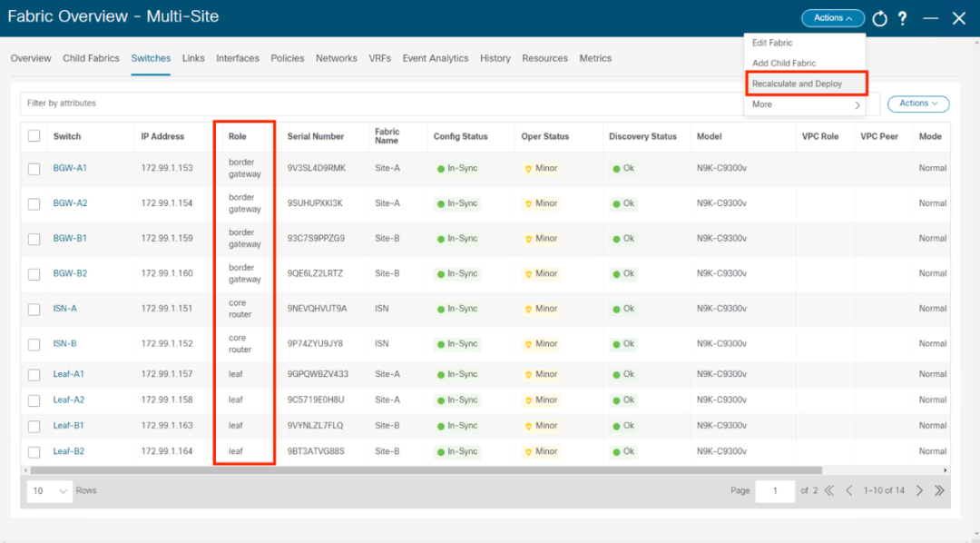Choose Add Child Fabric menu item
Image resolution: width=980 pixels, height=543 pixels.
784,64
